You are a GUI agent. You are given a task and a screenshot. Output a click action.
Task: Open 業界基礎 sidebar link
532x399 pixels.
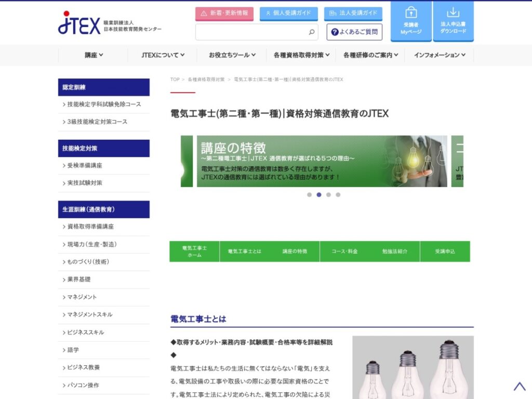point(104,280)
